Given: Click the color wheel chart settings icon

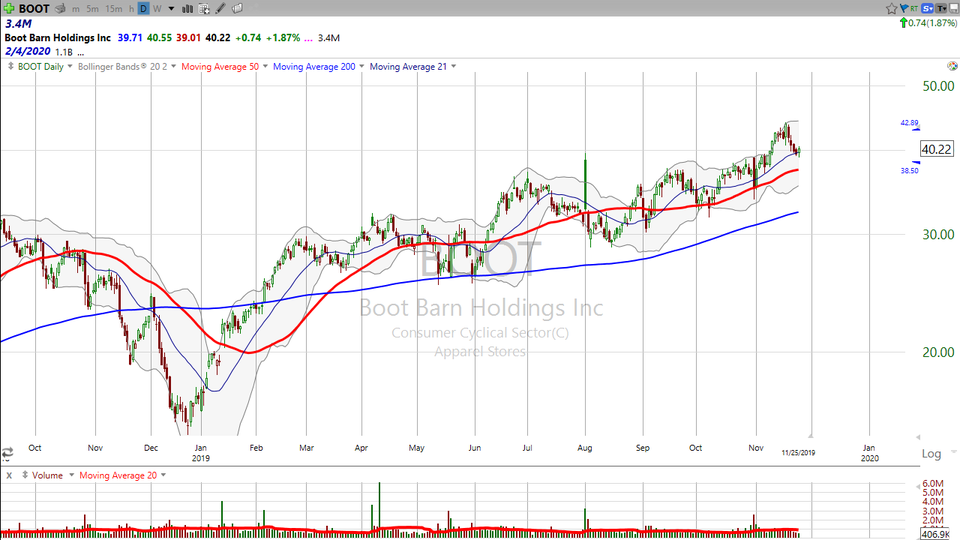Looking at the screenshot, I should [952, 66].
